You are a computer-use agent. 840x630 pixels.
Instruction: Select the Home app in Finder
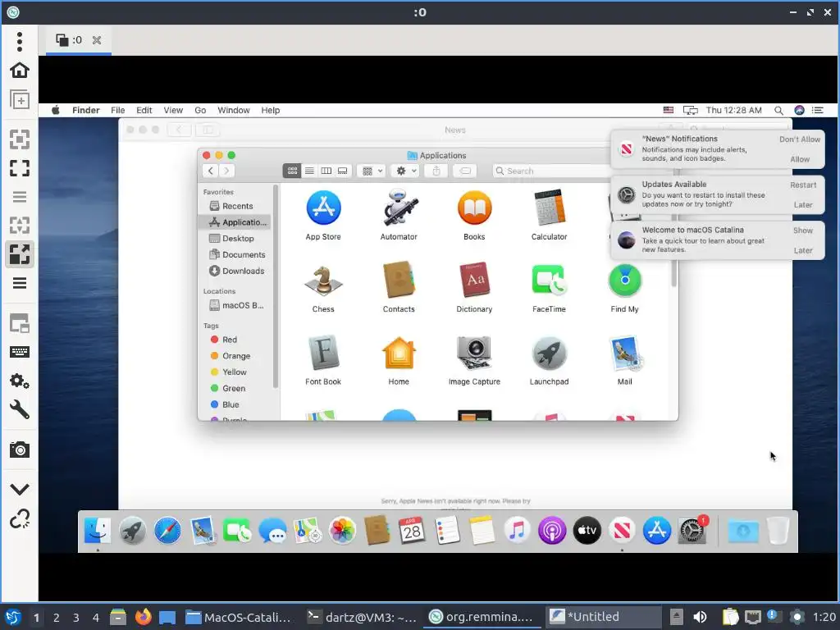399,353
